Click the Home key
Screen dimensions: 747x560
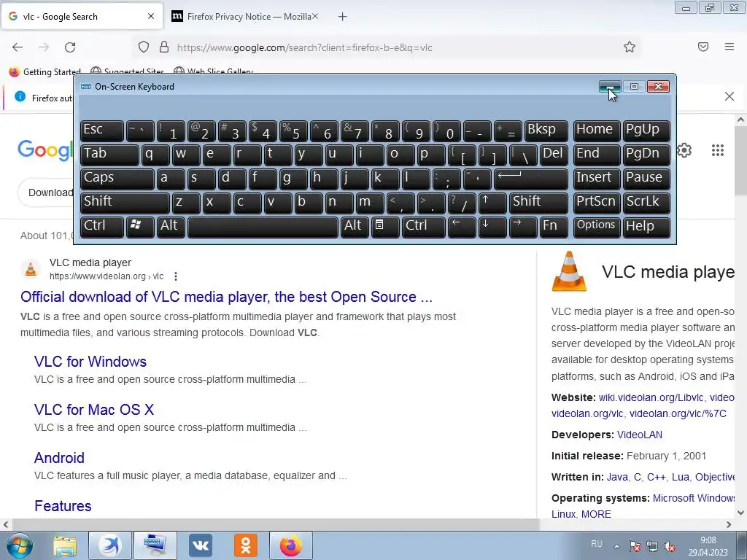pyautogui.click(x=597, y=130)
